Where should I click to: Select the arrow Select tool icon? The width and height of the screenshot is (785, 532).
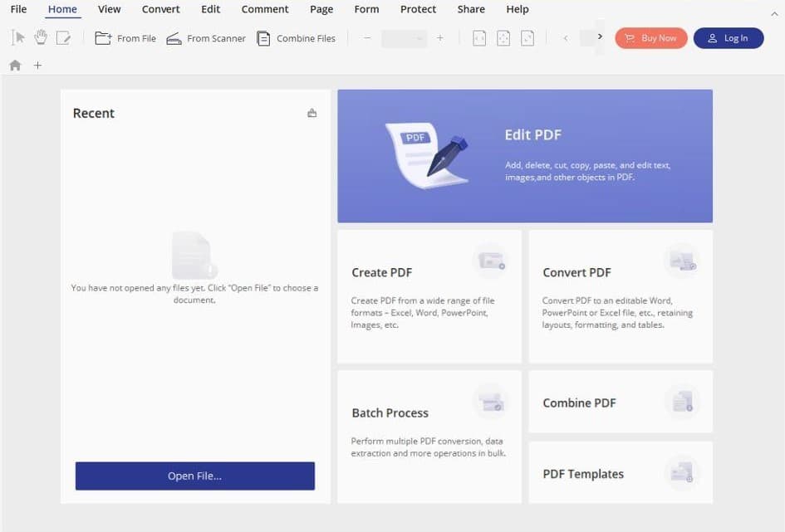coord(18,38)
